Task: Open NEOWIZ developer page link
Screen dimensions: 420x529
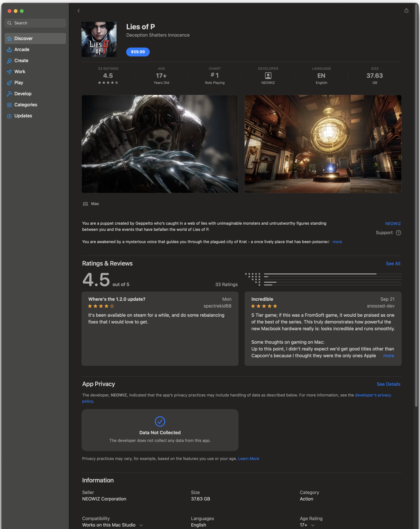Action: pos(393,224)
